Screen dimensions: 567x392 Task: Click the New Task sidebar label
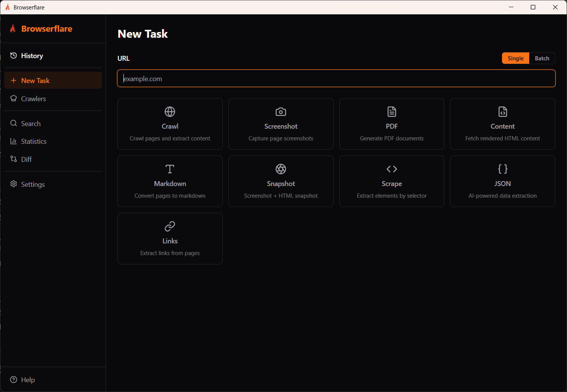[35, 81]
